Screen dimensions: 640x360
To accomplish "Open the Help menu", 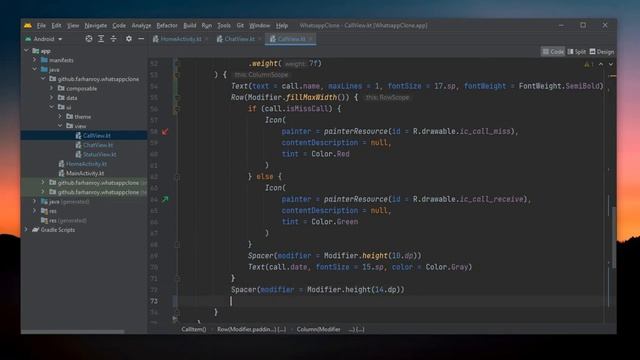I will (x=282, y=25).
